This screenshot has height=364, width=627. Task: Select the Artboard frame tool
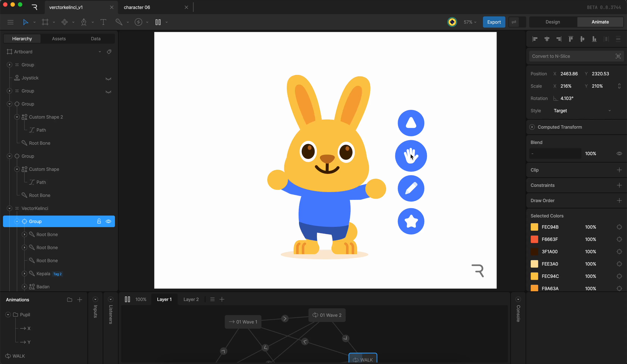point(45,22)
